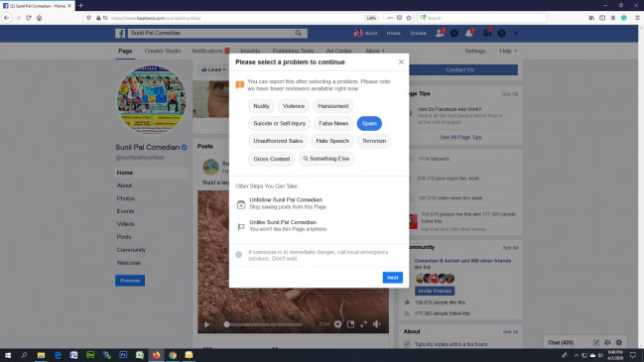
Task: Click the blue Next button
Action: tap(393, 278)
